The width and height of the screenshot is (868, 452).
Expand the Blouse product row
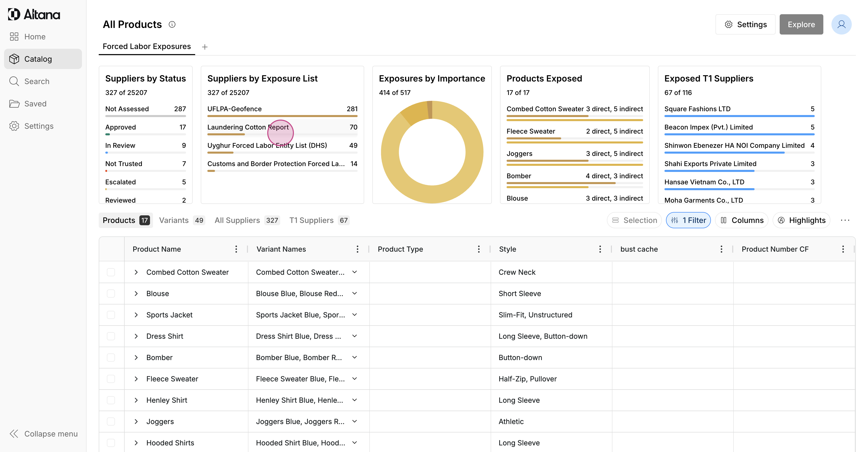tap(136, 294)
